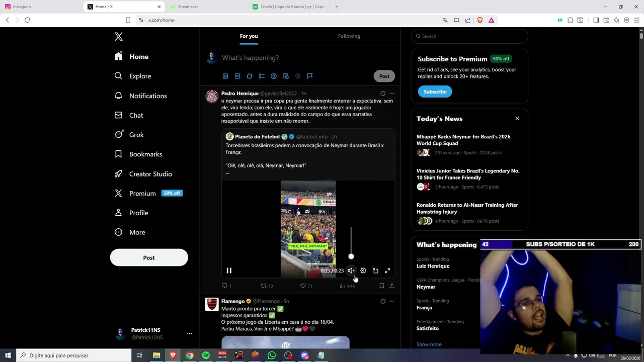This screenshot has height=362, width=644.
Task: Open more options on Pedro Henrique's post
Action: 392,94
